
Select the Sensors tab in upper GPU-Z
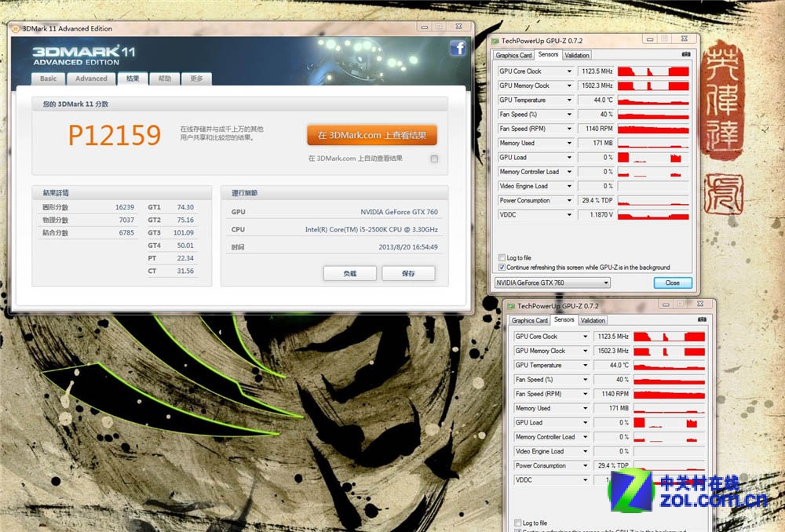[x=548, y=55]
